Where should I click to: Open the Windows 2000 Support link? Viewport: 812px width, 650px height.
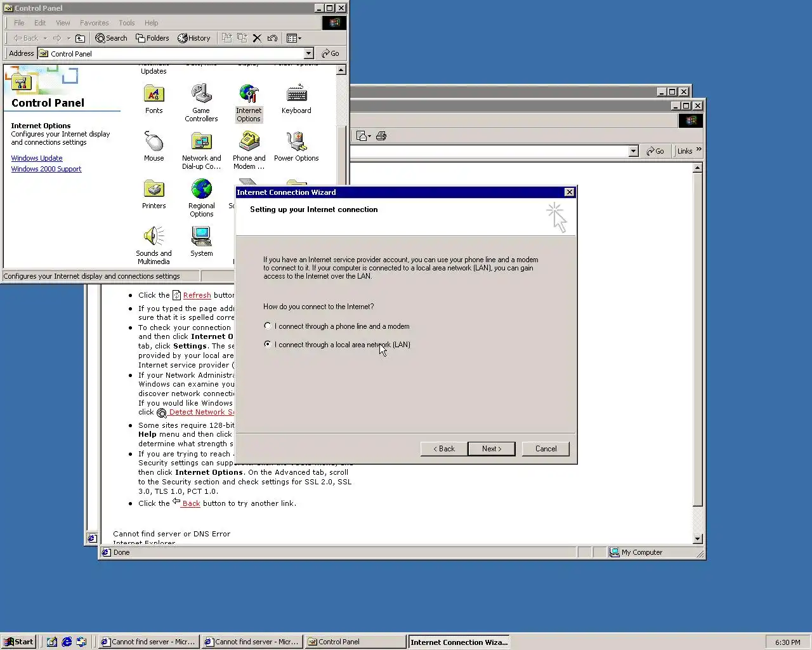click(x=46, y=169)
